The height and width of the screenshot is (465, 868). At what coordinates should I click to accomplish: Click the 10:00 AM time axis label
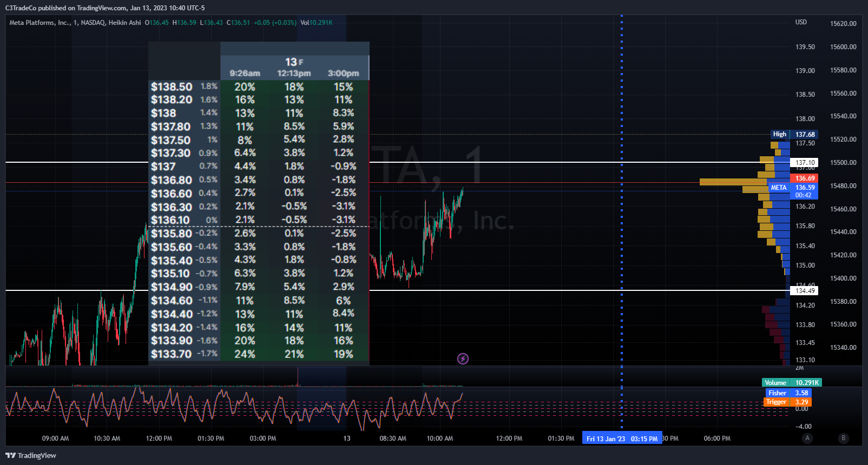(x=440, y=439)
